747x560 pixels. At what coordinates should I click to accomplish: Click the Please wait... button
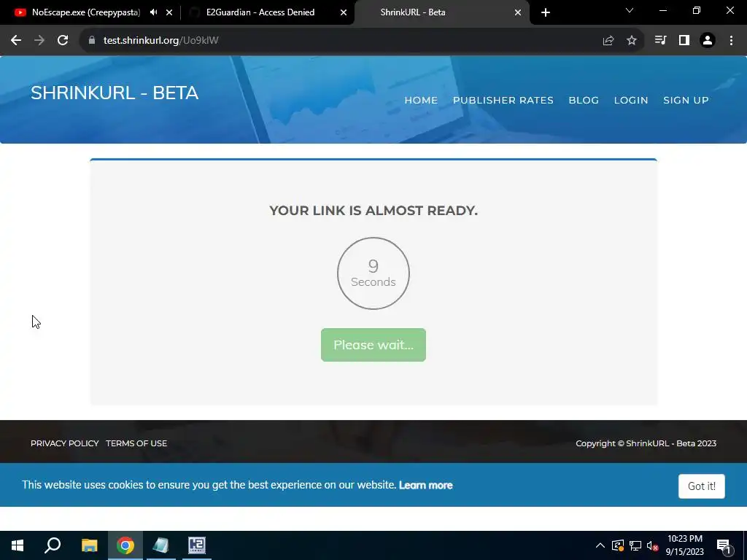coord(373,345)
